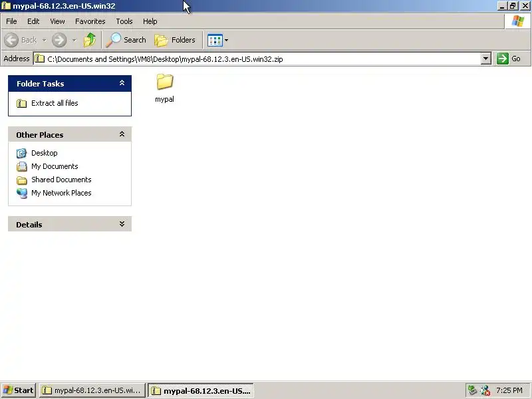Click the network connection tray icon
Screen dimensions: 532x399
[485, 390]
